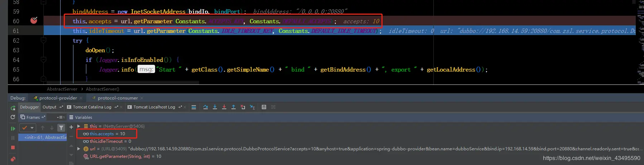The image size is (644, 165).
Task: Select the Debugger tab
Action: (29, 107)
